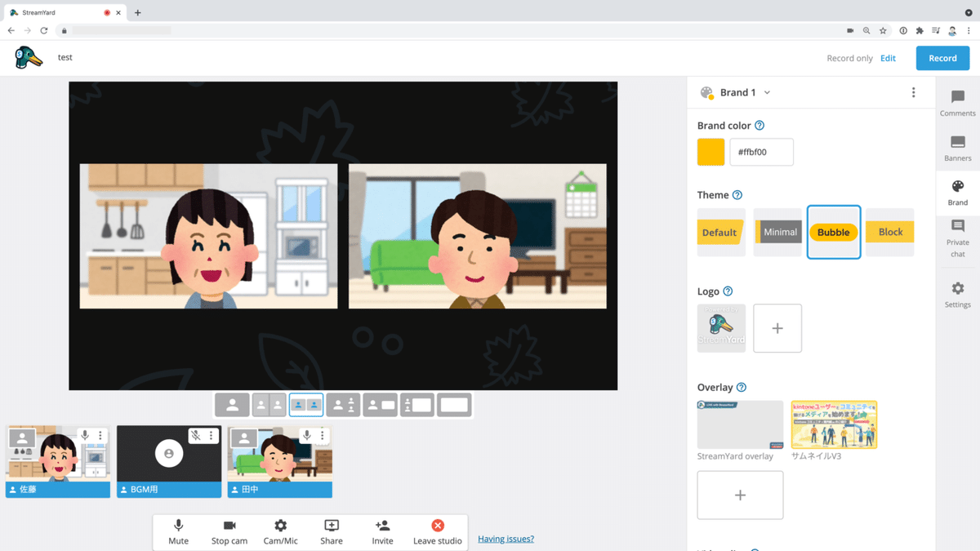Select the two-person cropped layout

coord(269,404)
